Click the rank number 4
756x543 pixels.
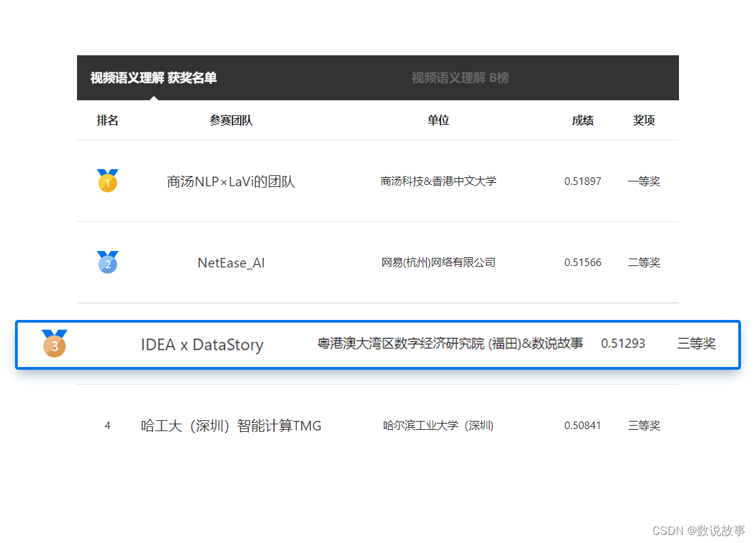click(x=108, y=426)
